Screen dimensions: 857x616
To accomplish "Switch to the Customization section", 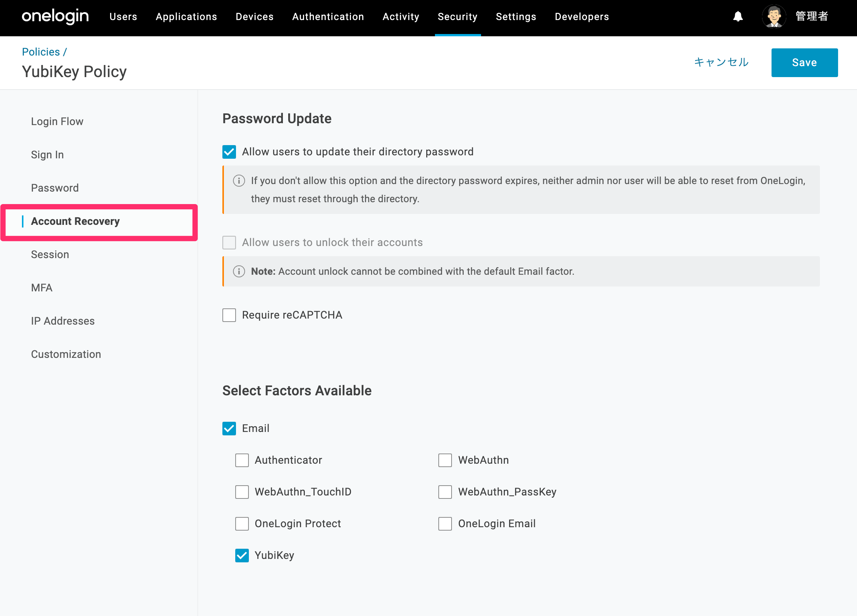I will point(66,354).
